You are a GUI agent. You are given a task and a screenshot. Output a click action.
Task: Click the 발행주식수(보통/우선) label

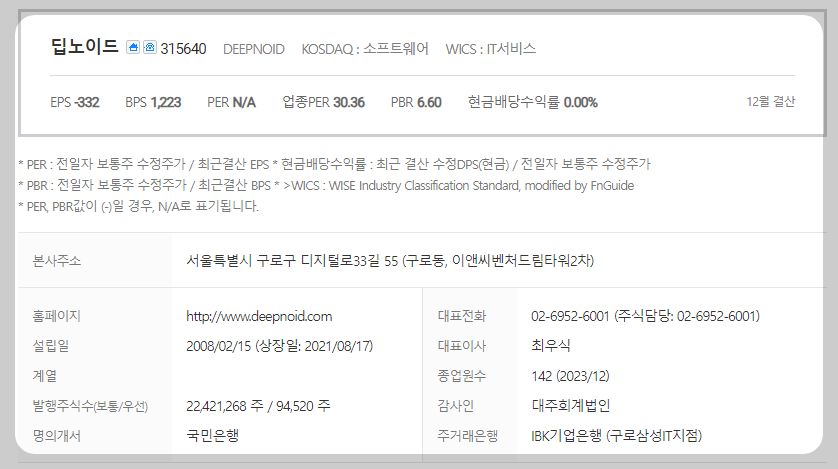(90, 406)
